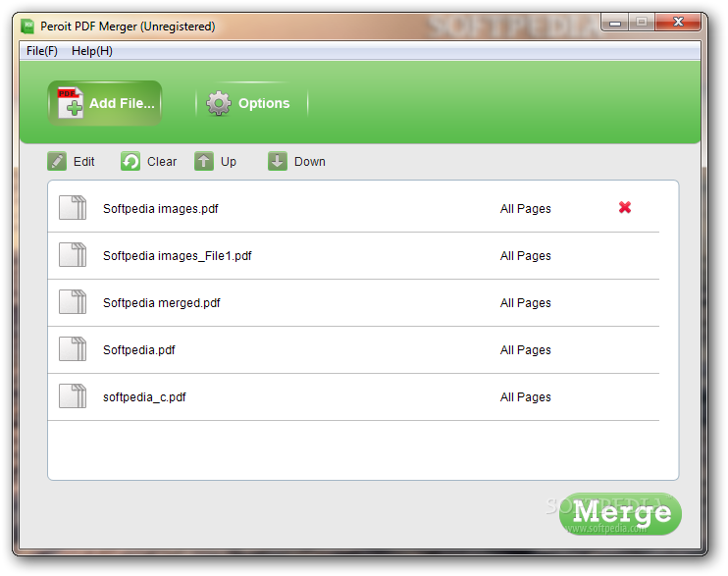Screen dimensions: 728x576
Task: Click the Up arrow icon
Action: tap(204, 161)
